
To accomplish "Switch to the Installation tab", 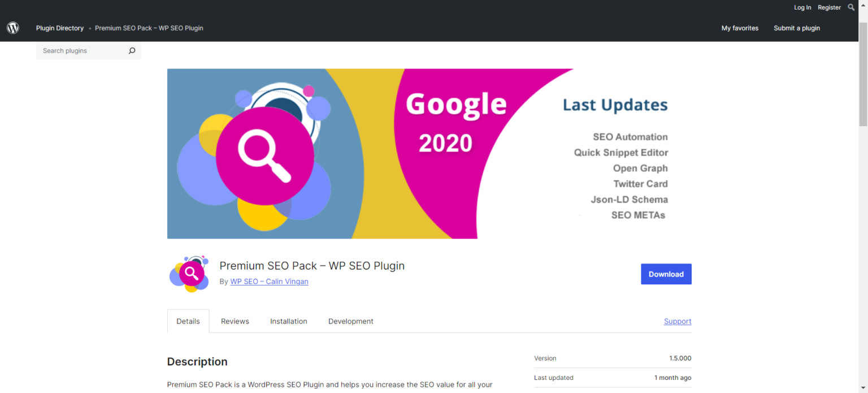I will coord(288,321).
